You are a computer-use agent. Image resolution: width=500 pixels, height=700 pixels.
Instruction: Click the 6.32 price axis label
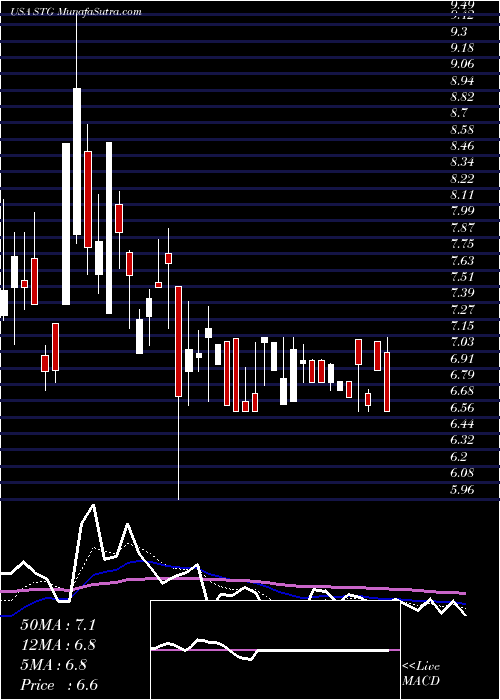(x=462, y=440)
